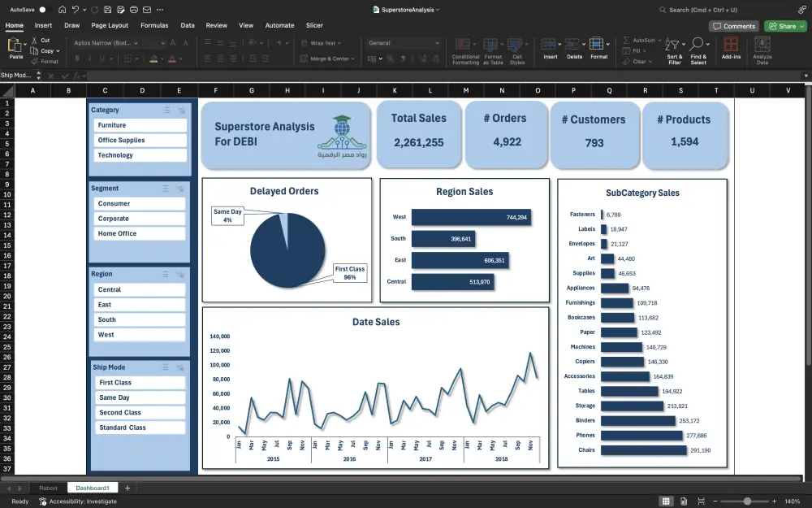Toggle the Same Day ship mode item
The width and height of the screenshot is (812, 508).
coord(140,397)
